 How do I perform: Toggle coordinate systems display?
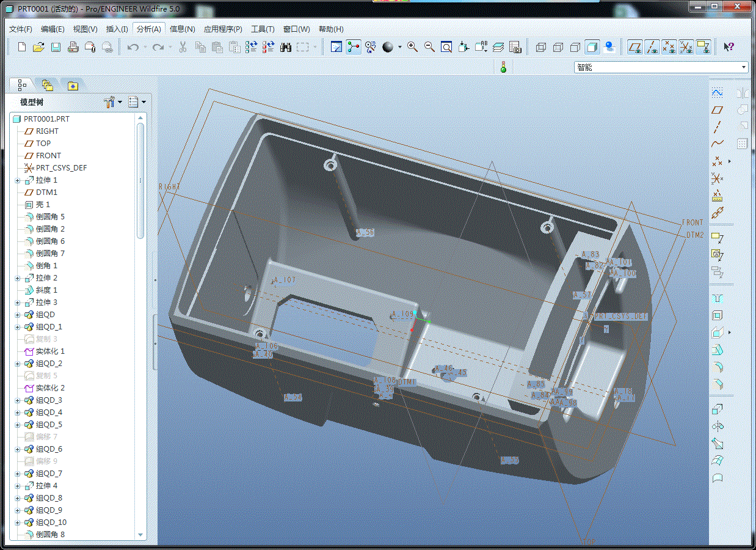[686, 47]
